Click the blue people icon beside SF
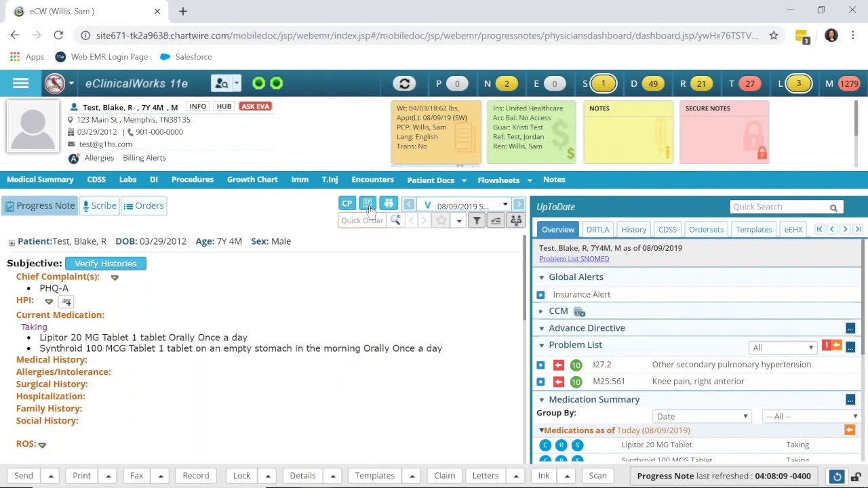The image size is (868, 488). point(389,204)
